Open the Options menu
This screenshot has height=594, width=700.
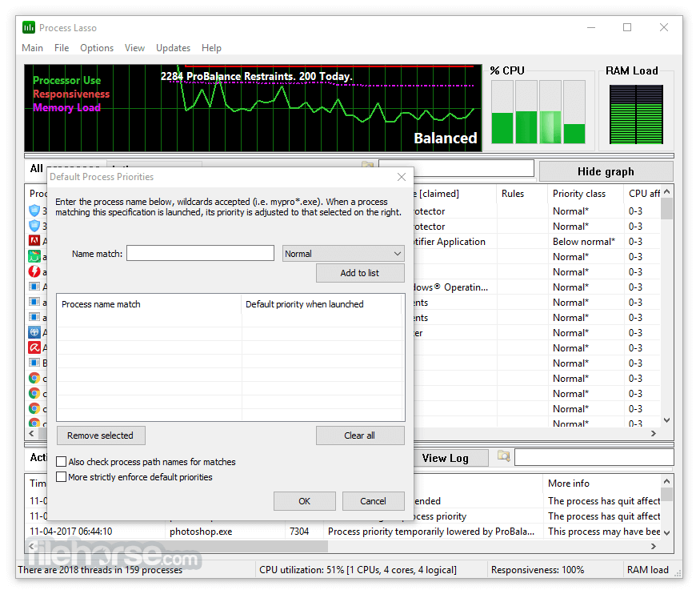(x=97, y=48)
